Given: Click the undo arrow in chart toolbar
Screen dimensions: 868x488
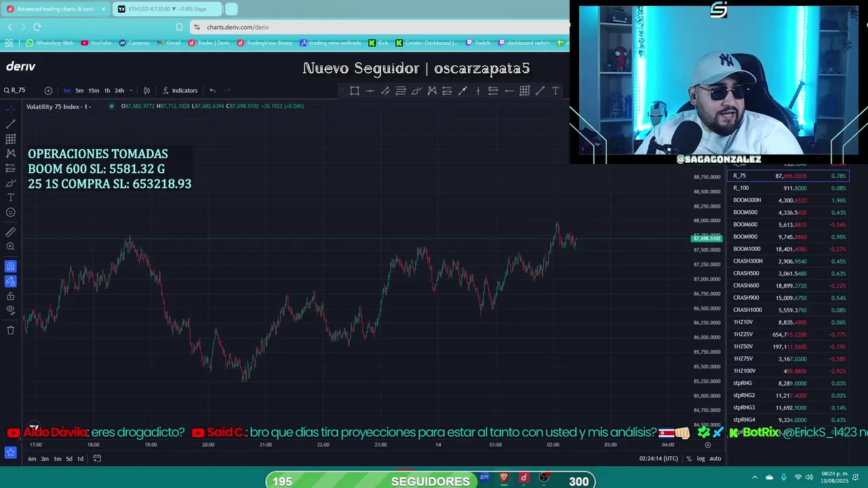Looking at the screenshot, I should 212,90.
